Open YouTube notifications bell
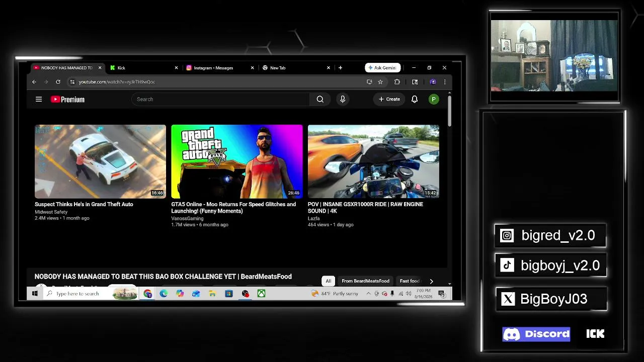Viewport: 644px width, 362px height. 415,99
